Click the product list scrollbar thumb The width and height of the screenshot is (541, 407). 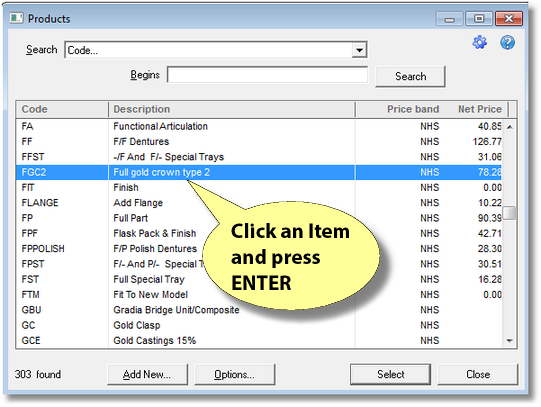point(510,213)
